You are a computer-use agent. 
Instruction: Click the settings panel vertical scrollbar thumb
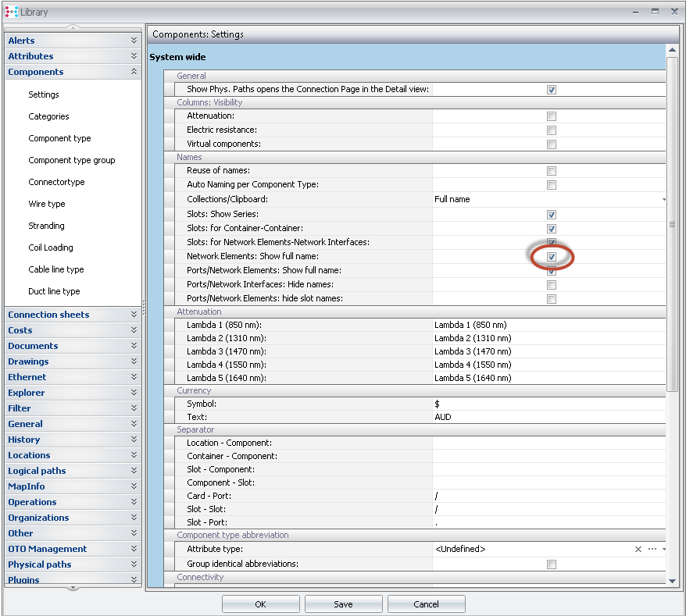672,225
